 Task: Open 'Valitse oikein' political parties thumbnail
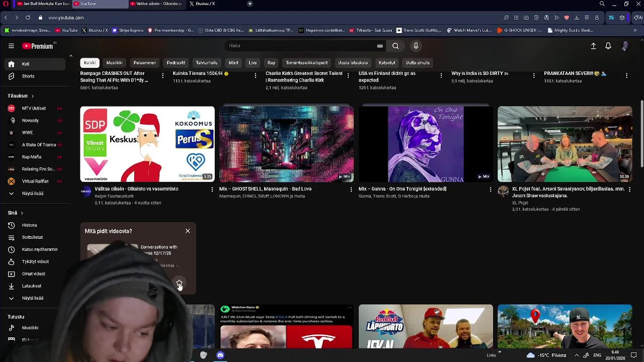[147, 144]
